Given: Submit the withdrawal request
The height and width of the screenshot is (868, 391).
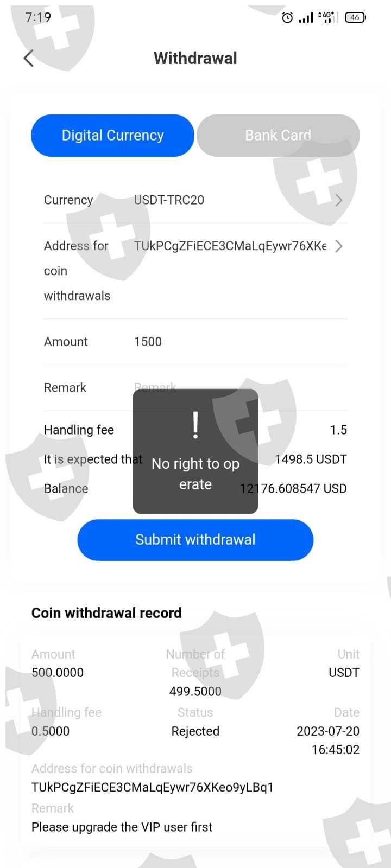Looking at the screenshot, I should coord(195,540).
